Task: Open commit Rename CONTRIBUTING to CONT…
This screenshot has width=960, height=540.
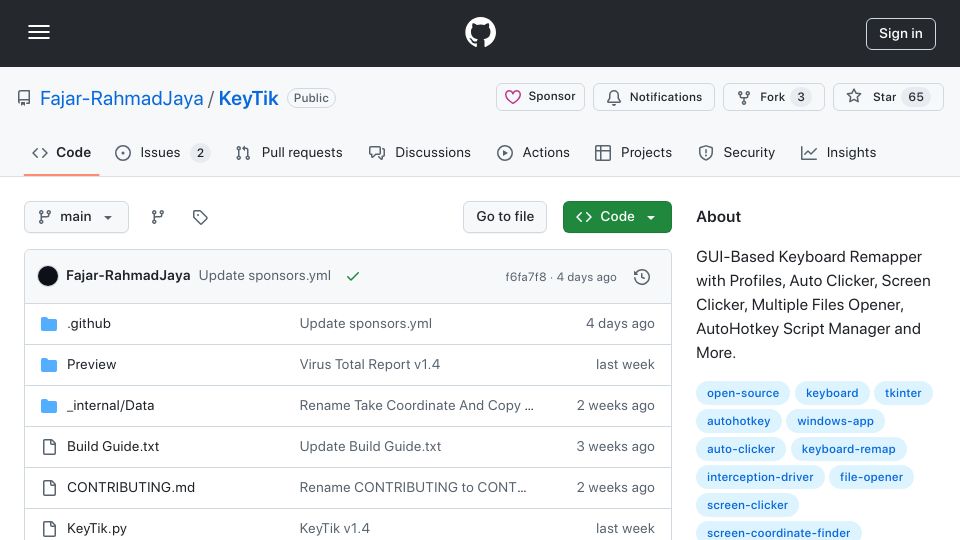Action: click(x=413, y=487)
